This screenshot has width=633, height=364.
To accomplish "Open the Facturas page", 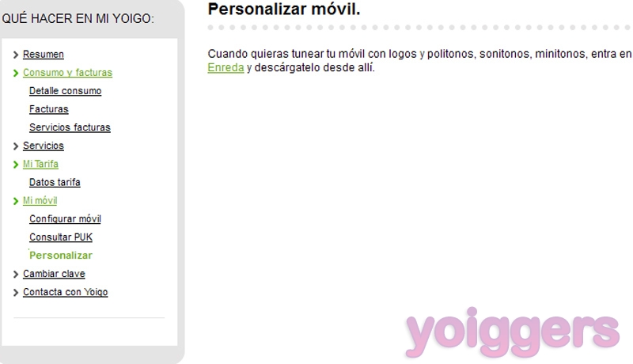I will [49, 109].
